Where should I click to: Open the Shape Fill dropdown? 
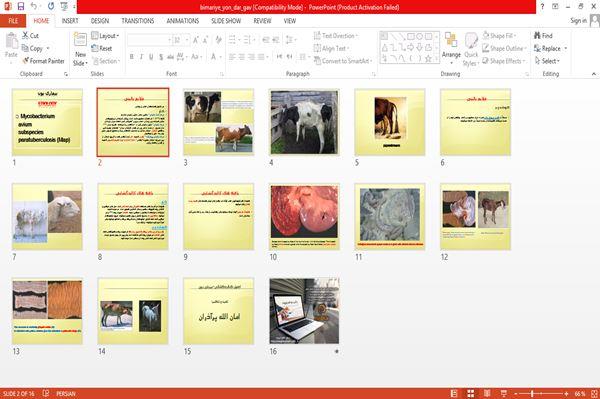point(499,36)
